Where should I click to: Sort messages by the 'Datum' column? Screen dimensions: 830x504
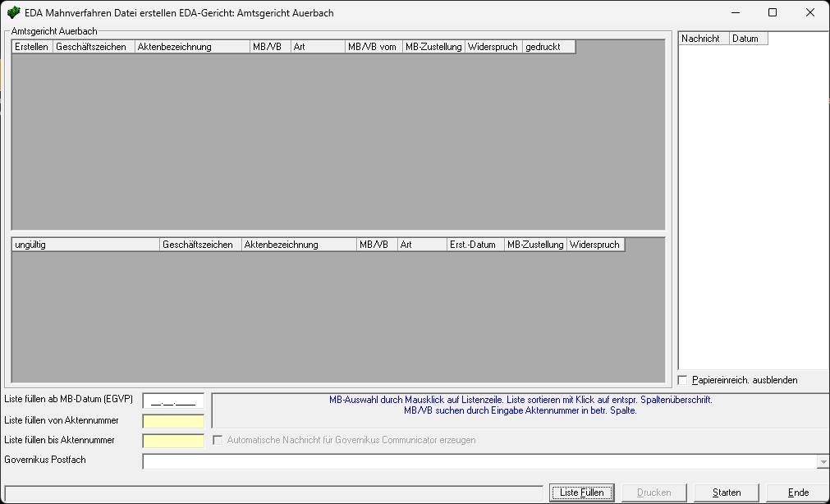pos(748,39)
